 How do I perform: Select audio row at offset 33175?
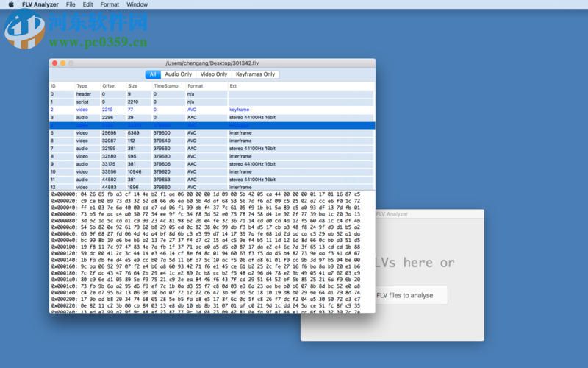point(212,164)
